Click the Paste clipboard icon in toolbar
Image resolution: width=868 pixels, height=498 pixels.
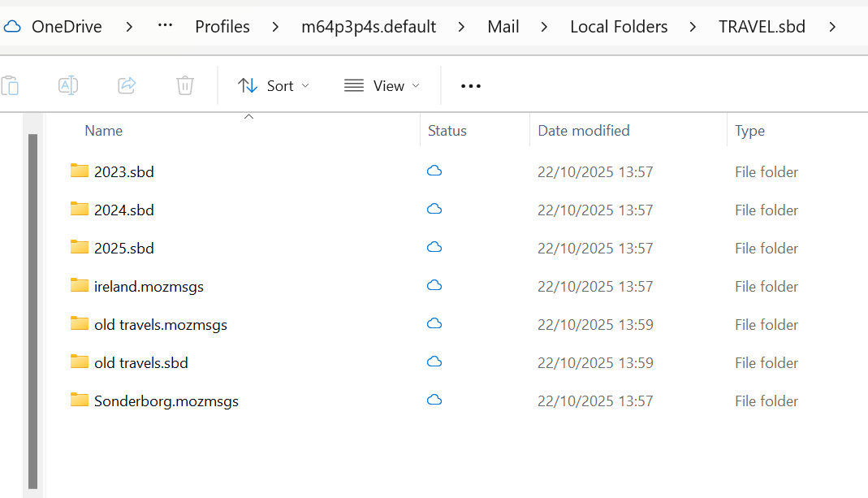point(10,85)
